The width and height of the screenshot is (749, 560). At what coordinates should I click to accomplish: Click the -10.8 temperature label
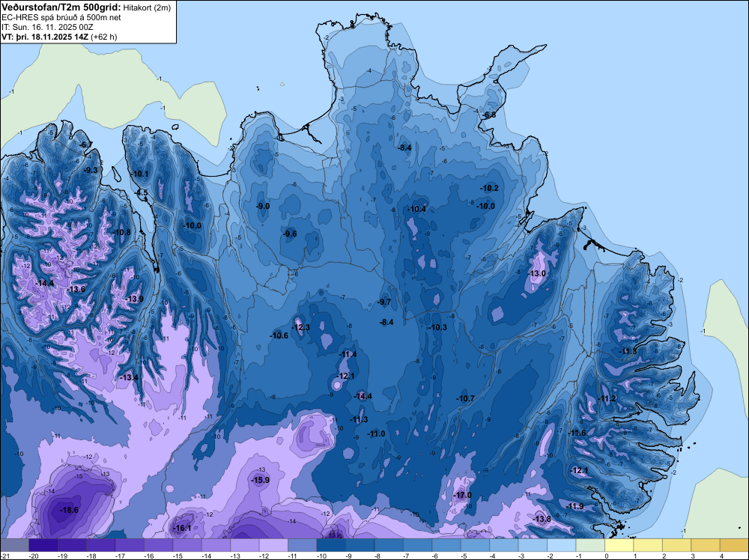coord(122,232)
